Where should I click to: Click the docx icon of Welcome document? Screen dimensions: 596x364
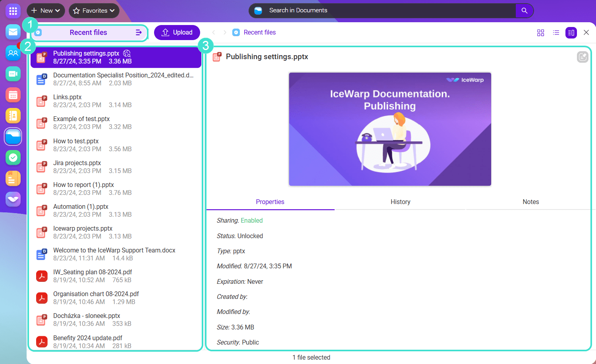[x=42, y=254]
